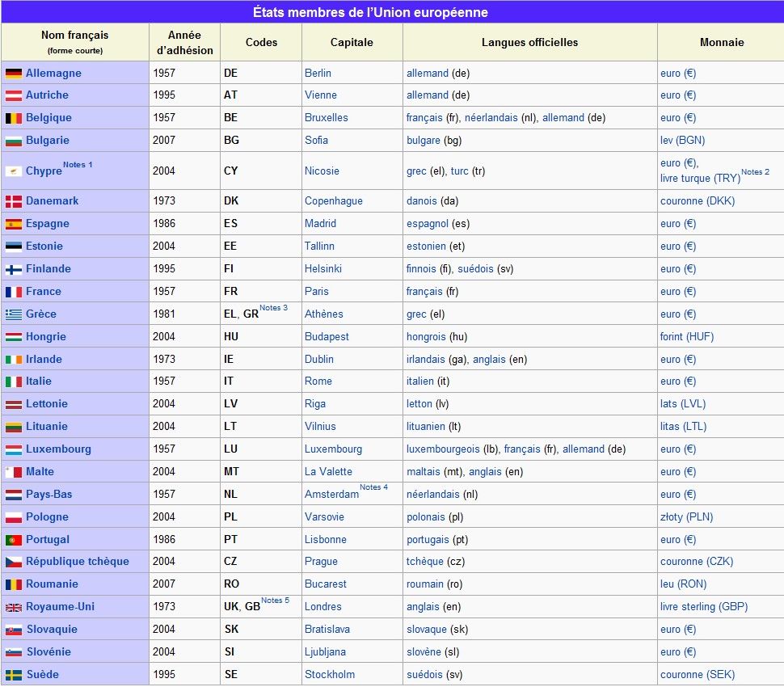The width and height of the screenshot is (784, 687).
Task: Open the złoty (PLN) currency link
Action: click(686, 517)
